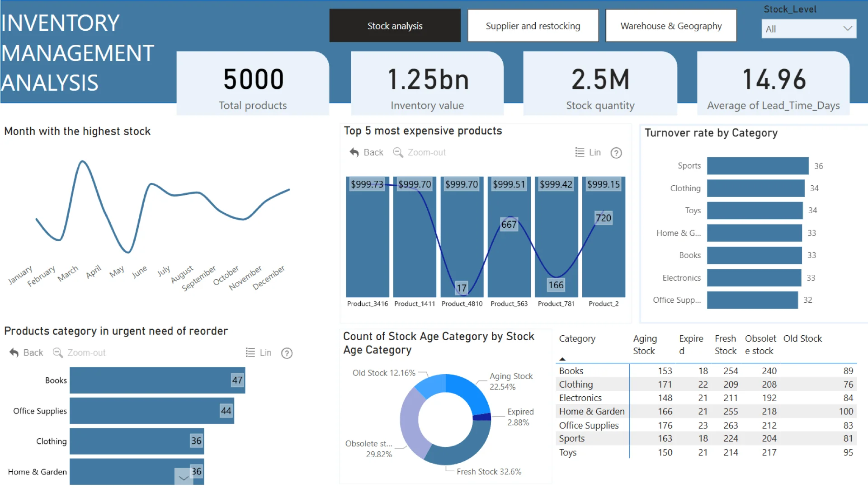Switch to Supplier and restocking tab

tap(533, 26)
